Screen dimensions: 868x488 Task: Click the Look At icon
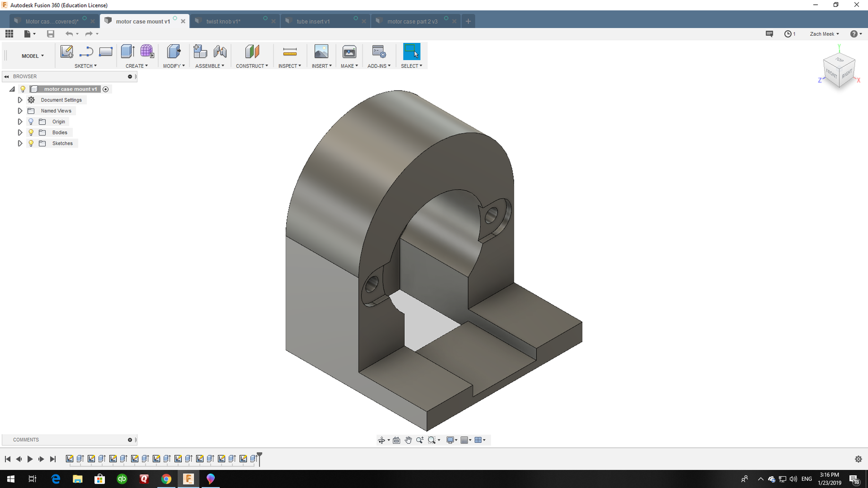pos(396,440)
